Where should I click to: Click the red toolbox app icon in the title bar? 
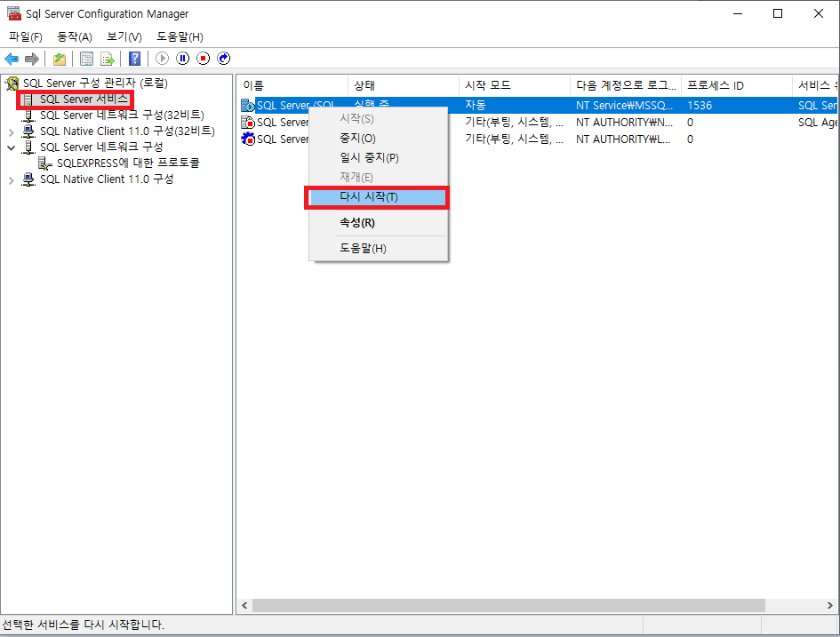(x=14, y=13)
